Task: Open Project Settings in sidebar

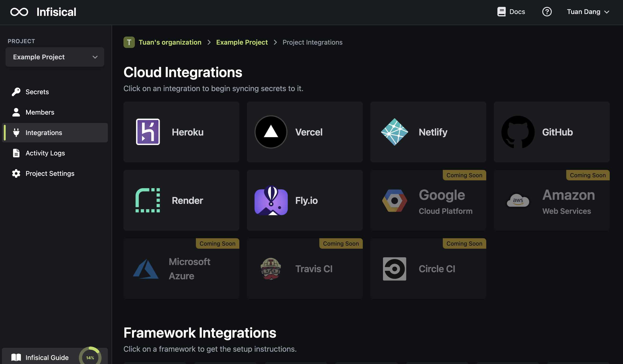Action: [x=55, y=173]
